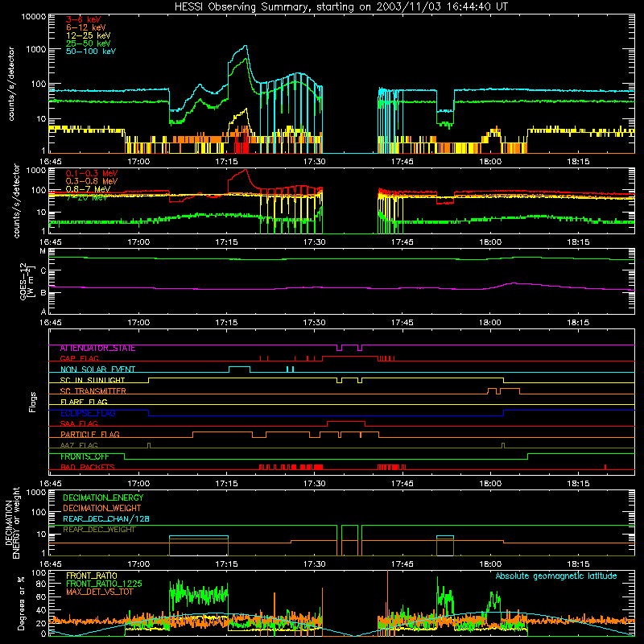Click the BAD_PACKETS flag label
This screenshot has width=644, height=644.
pyautogui.click(x=88, y=467)
